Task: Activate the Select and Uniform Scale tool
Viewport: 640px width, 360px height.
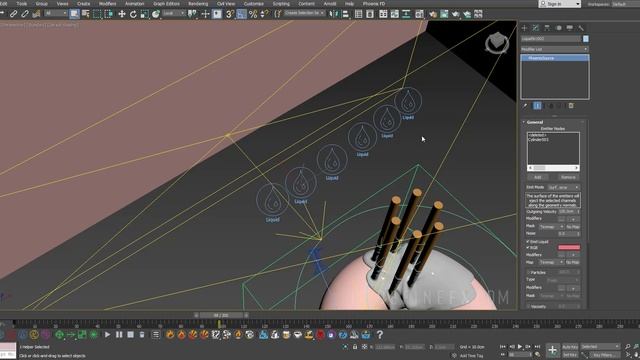Action: point(144,14)
